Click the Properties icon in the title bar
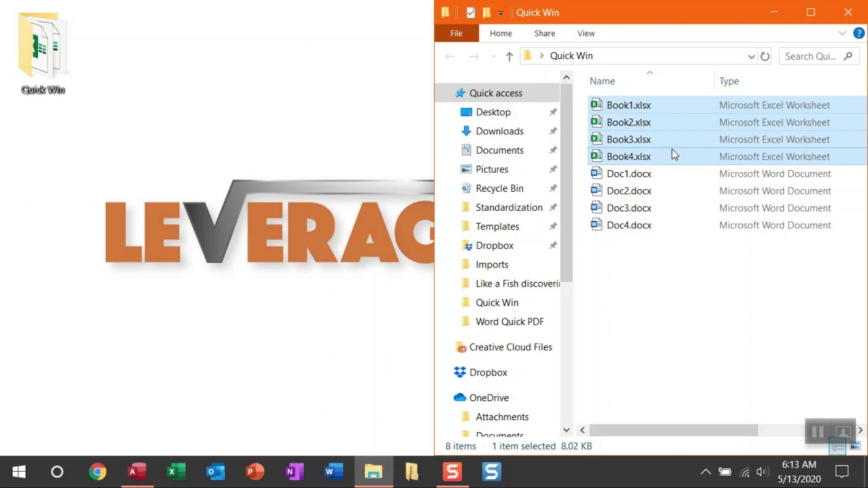The height and width of the screenshot is (488, 868). point(471,12)
